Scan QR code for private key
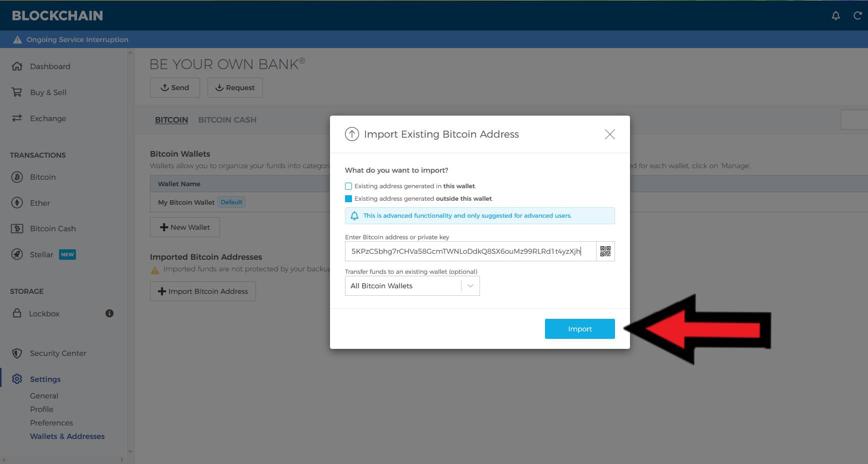Image resolution: width=868 pixels, height=464 pixels. click(605, 251)
